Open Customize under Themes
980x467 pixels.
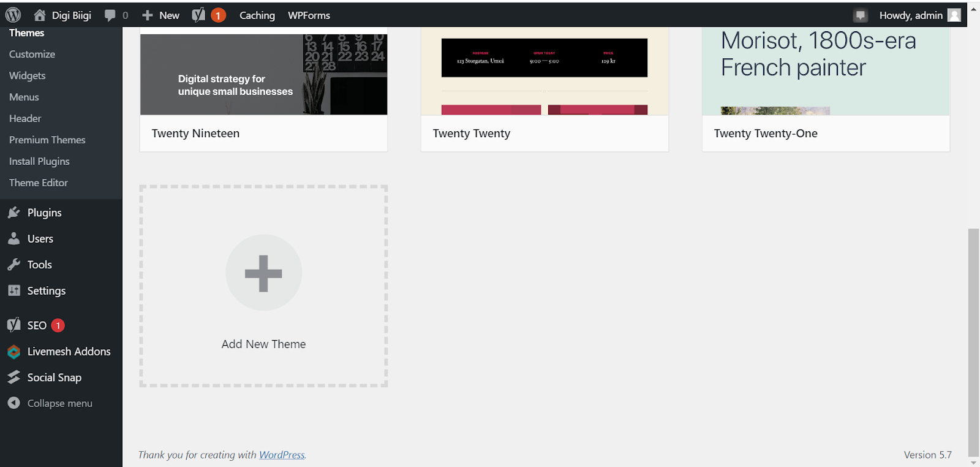coord(32,54)
